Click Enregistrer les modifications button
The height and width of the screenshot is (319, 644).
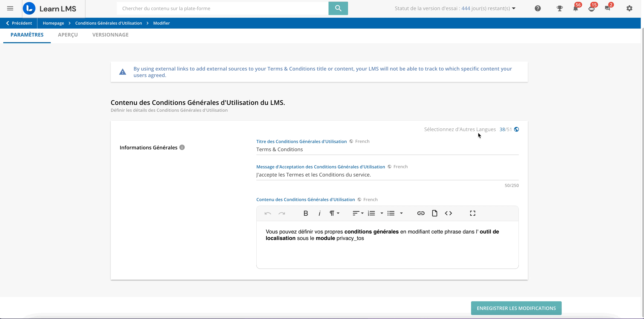point(516,308)
